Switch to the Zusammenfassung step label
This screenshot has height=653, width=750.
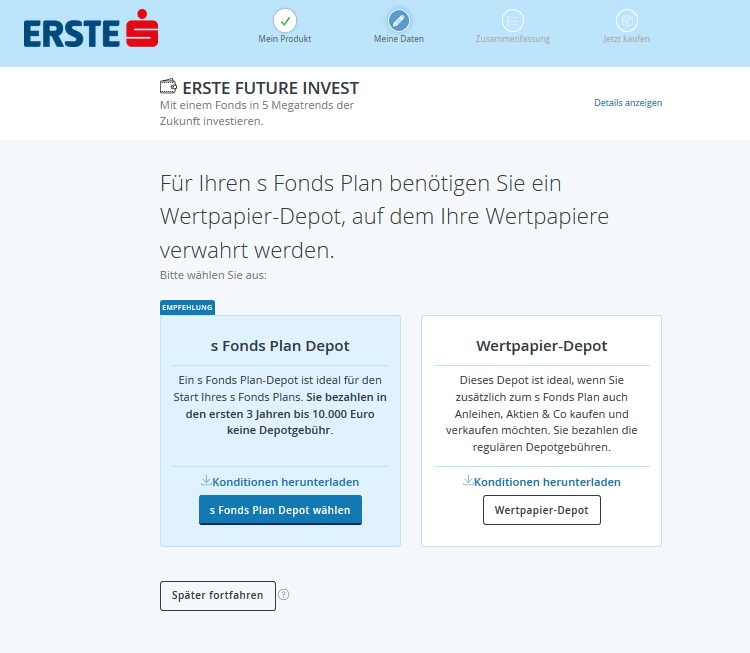[x=513, y=39]
